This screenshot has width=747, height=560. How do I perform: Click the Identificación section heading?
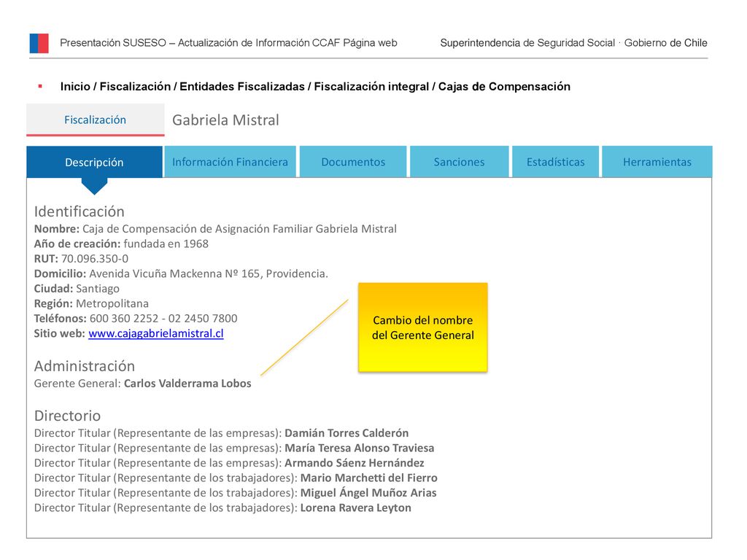coord(79,211)
